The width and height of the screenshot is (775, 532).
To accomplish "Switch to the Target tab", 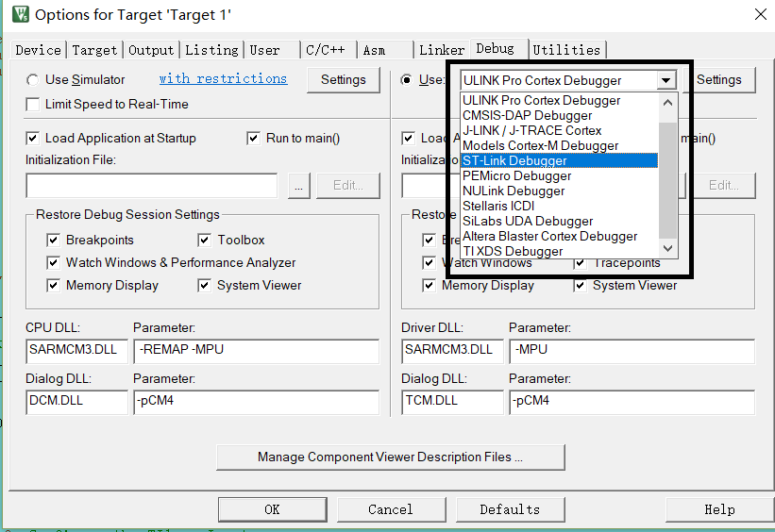I will point(94,50).
